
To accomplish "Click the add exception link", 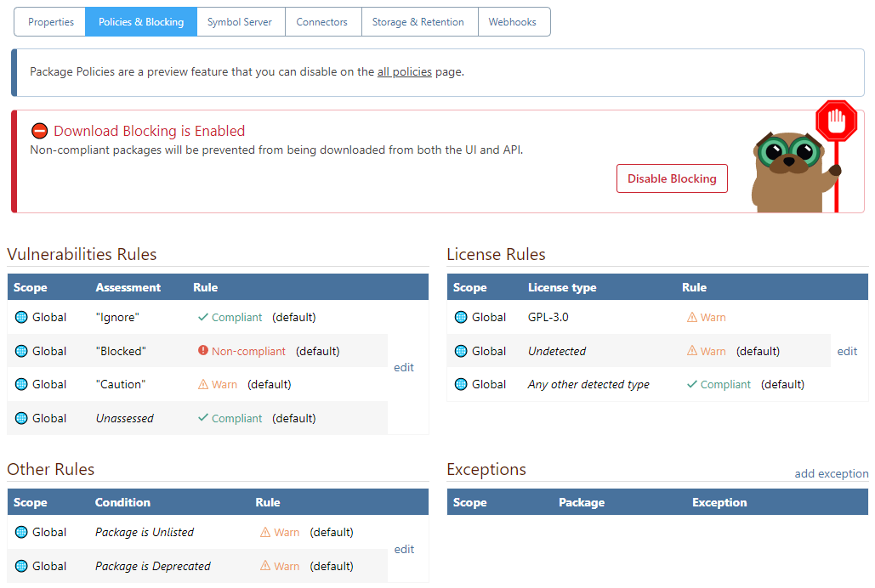I will pyautogui.click(x=831, y=473).
